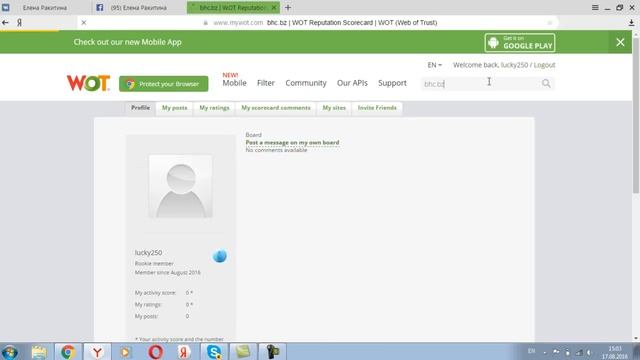Click the pinned tab icon

(6, 7)
